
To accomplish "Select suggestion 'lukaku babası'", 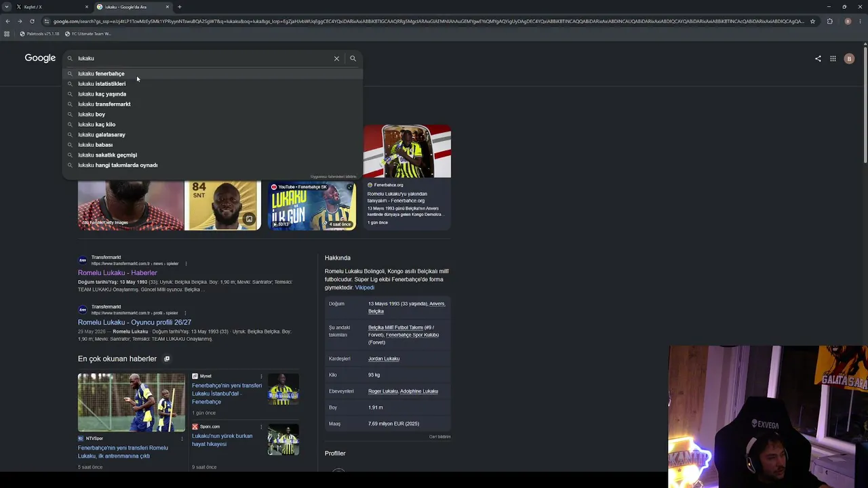I will pyautogui.click(x=212, y=145).
